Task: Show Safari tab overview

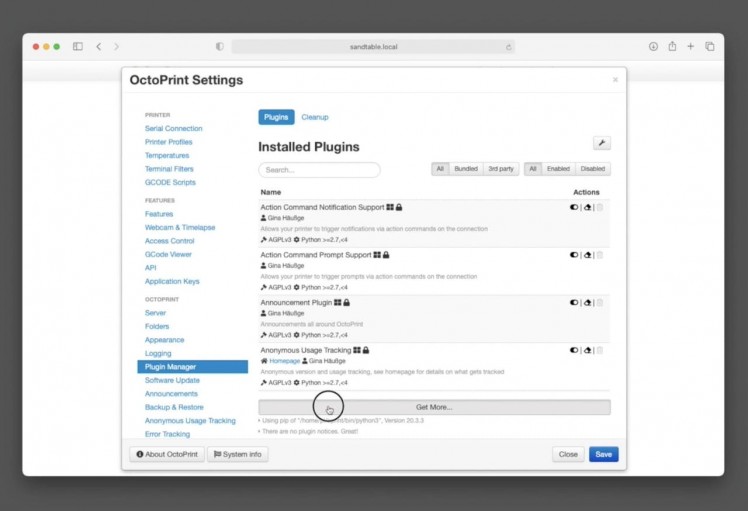Action: tap(710, 46)
